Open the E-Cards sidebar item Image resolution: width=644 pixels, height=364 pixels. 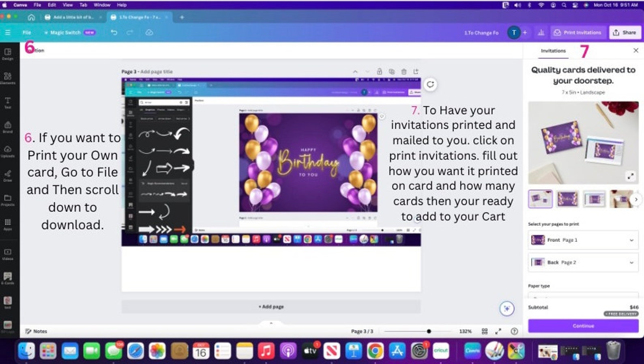(x=8, y=278)
